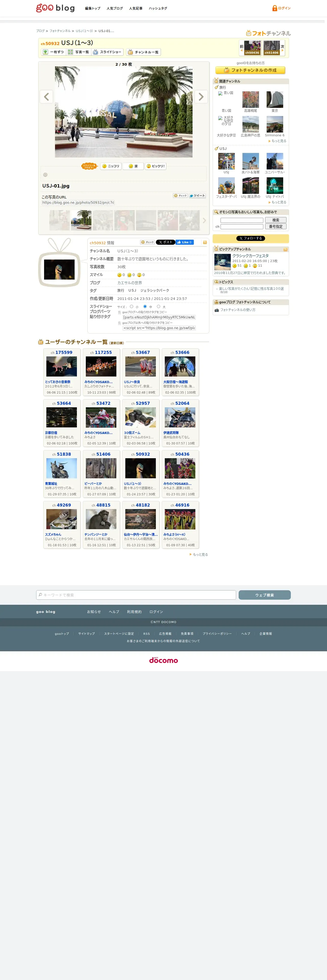This screenshot has width=327, height=980.
Task: Click the keyword field beside the 検索 button
Action: click(242, 220)
